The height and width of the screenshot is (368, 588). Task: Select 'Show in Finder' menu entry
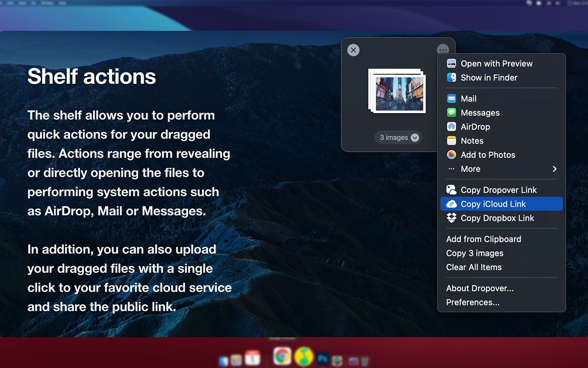click(x=502, y=78)
